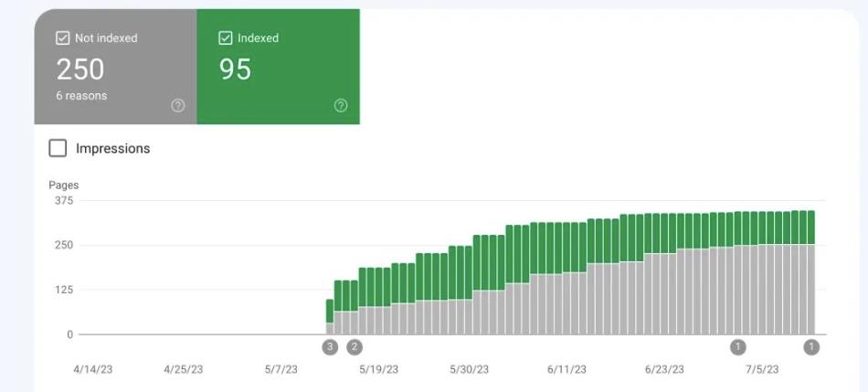This screenshot has height=392, width=868.
Task: Uncheck the Not indexed checkbox
Action: 64,38
